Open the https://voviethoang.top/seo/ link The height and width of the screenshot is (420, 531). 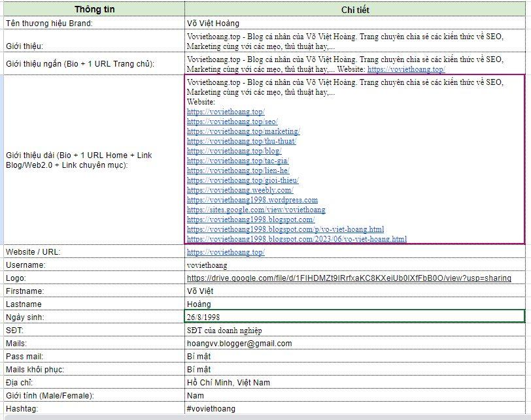tap(232, 121)
